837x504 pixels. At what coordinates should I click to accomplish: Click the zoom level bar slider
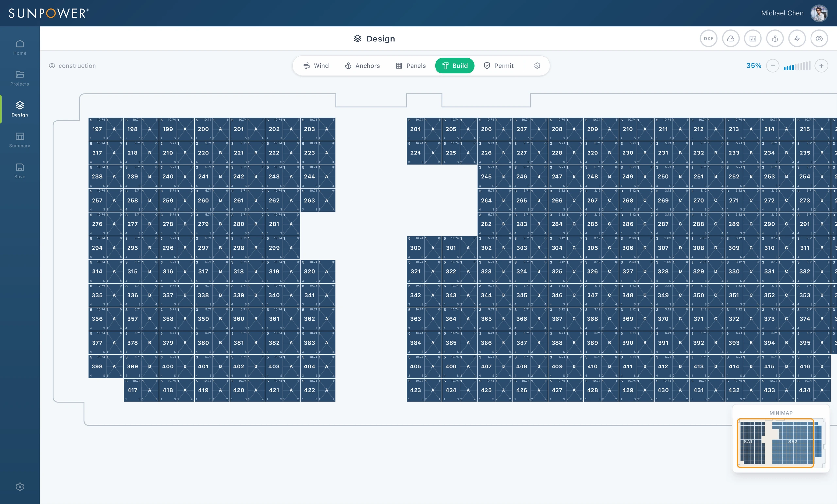point(796,66)
